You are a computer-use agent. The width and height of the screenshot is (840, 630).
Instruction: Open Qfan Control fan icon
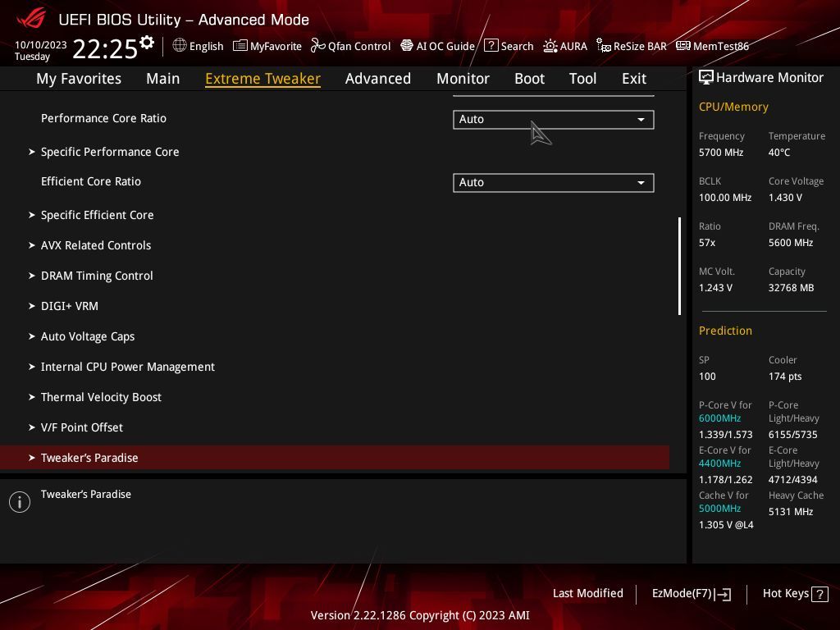pyautogui.click(x=317, y=46)
